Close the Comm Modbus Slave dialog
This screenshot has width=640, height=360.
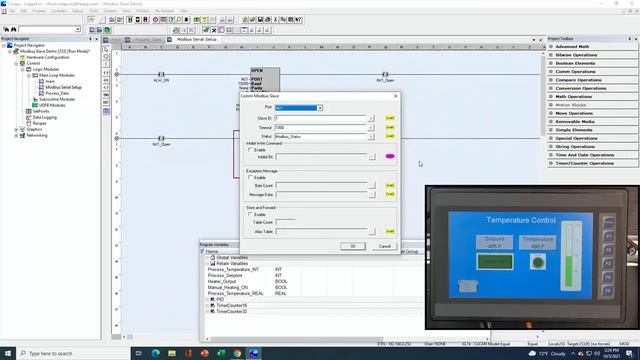coord(395,96)
